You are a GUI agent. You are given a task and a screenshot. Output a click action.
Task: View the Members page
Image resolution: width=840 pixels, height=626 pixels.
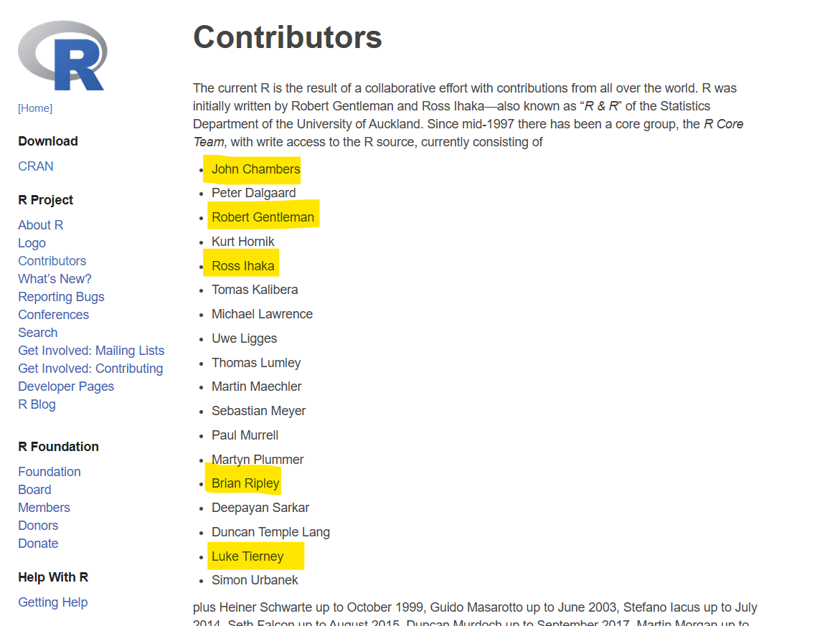[x=44, y=508]
